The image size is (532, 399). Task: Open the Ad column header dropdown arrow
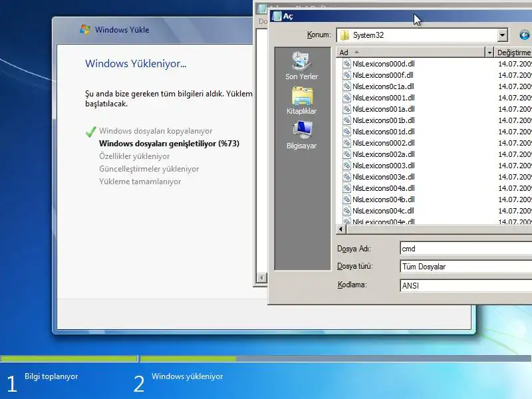[489, 53]
